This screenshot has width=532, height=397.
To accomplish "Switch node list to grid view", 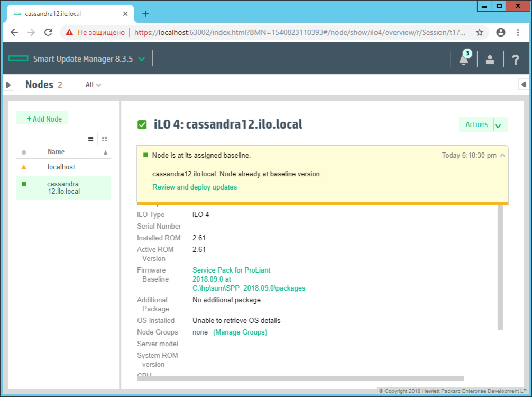I will pyautogui.click(x=104, y=139).
